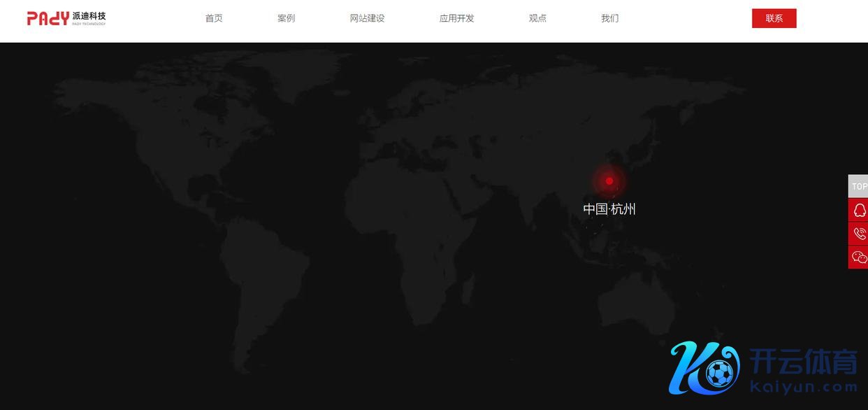Click the red 联系 contact button

pyautogui.click(x=774, y=18)
